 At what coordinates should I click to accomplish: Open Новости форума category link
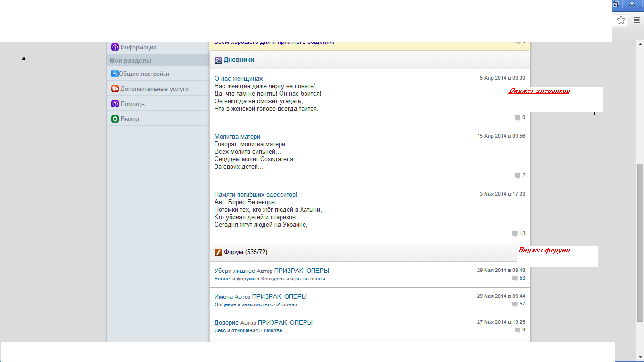tap(235, 279)
